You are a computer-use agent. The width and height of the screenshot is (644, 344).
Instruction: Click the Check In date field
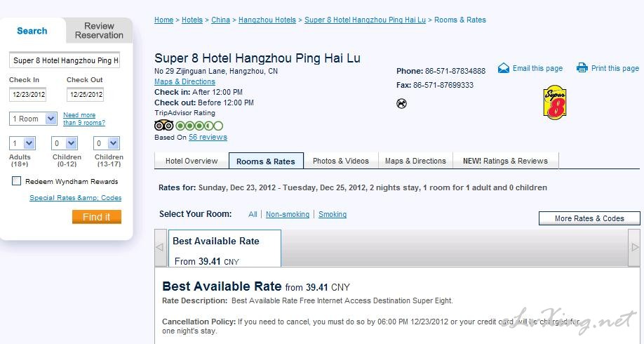click(27, 95)
